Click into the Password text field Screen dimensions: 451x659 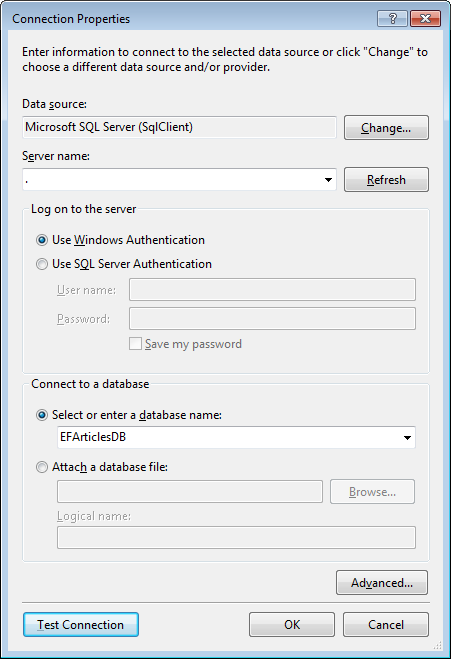point(272,319)
